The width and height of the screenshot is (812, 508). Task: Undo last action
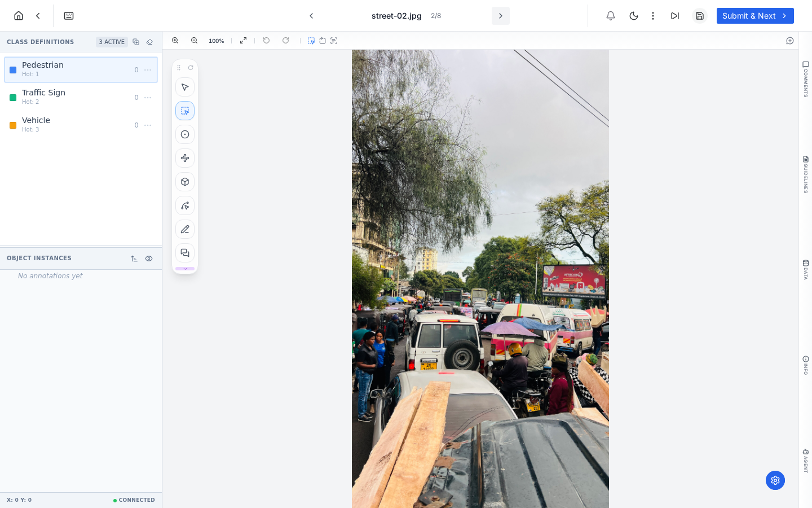pyautogui.click(x=267, y=41)
